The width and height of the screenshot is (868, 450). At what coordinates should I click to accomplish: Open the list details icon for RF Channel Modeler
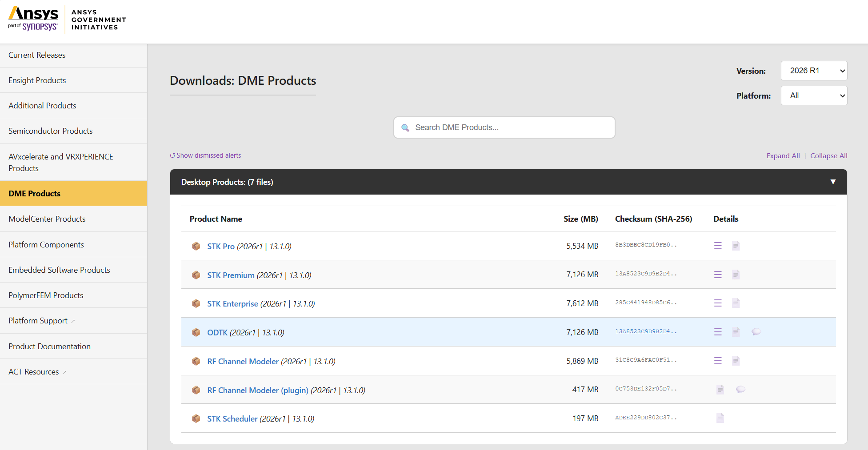pyautogui.click(x=718, y=361)
